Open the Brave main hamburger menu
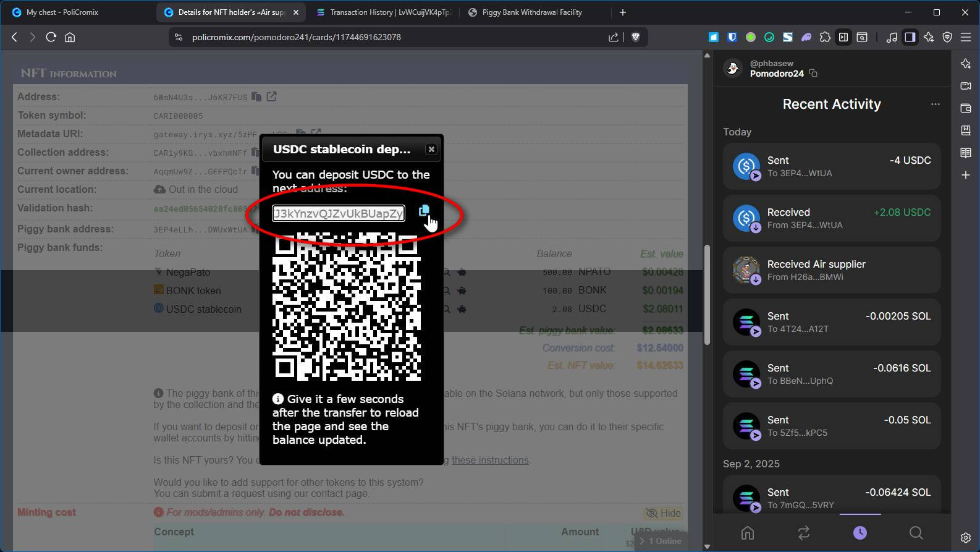This screenshot has width=980, height=552. coord(966,37)
